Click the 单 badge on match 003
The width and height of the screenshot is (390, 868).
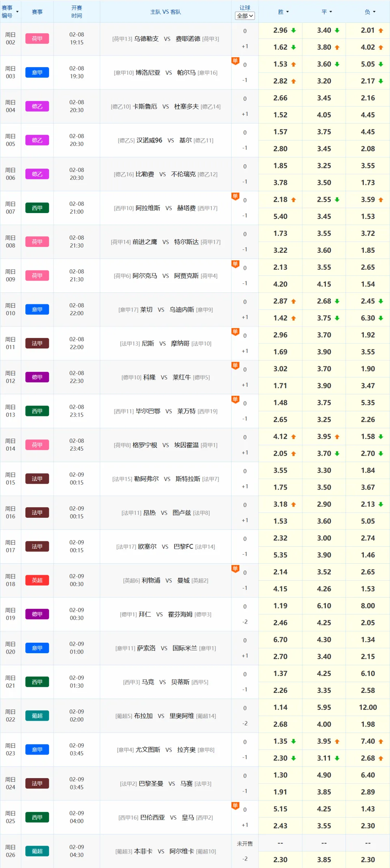(x=235, y=61)
